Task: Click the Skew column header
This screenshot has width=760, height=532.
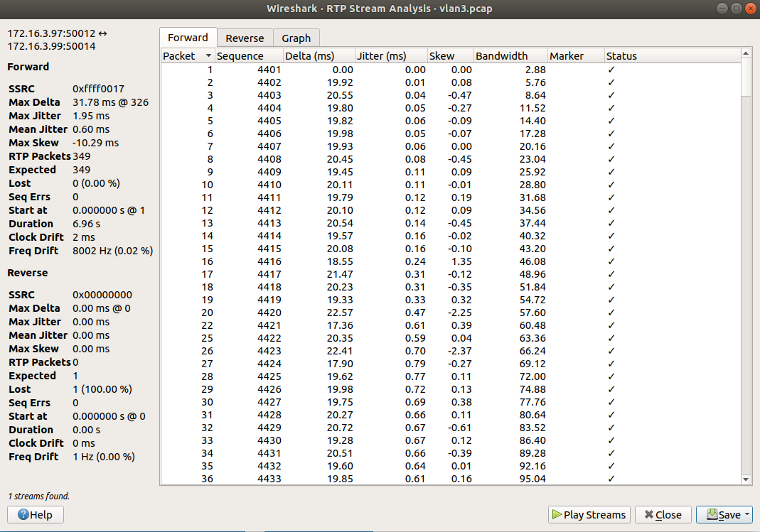Action: pos(450,55)
